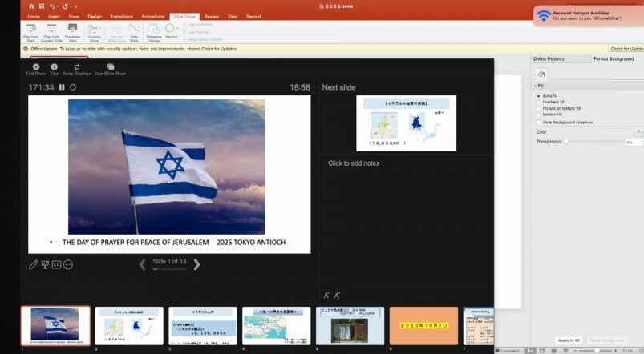This screenshot has height=354, width=644.
Task: Click the Apply to All button
Action: coord(569,340)
